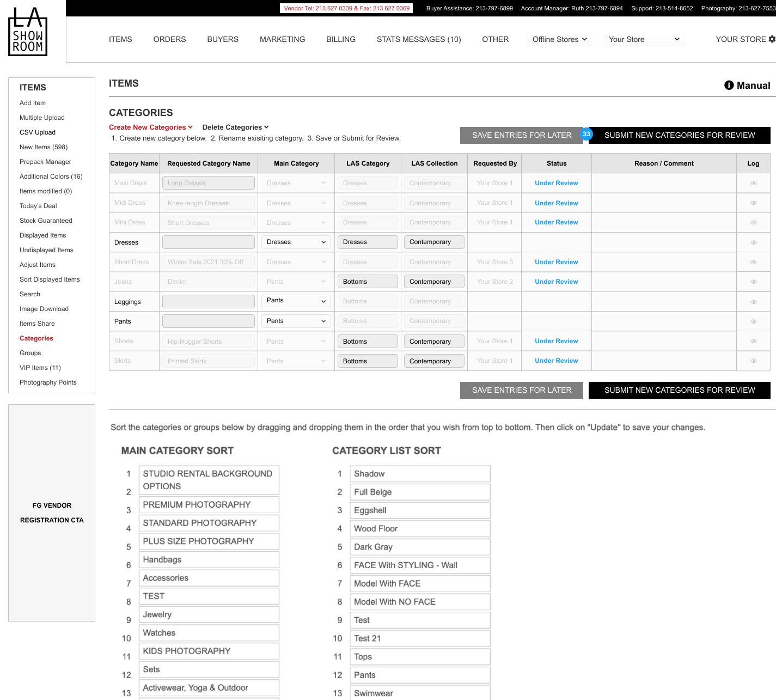Click the blue 33 notification badge

pos(586,134)
